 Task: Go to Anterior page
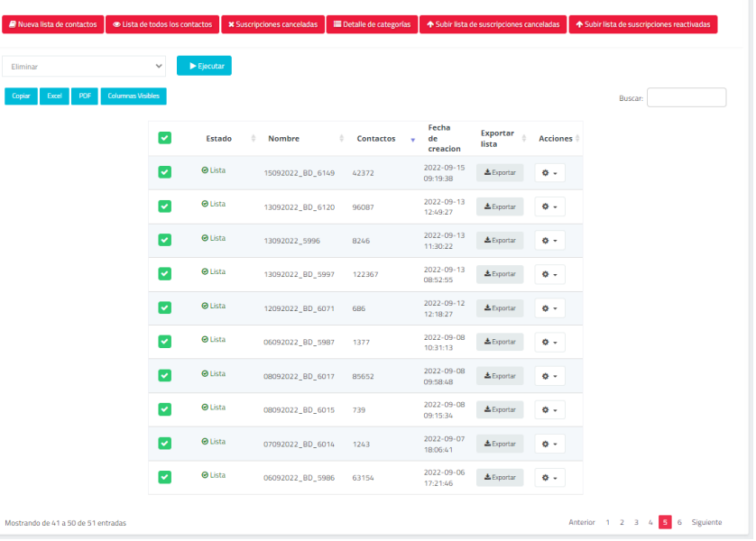click(582, 522)
